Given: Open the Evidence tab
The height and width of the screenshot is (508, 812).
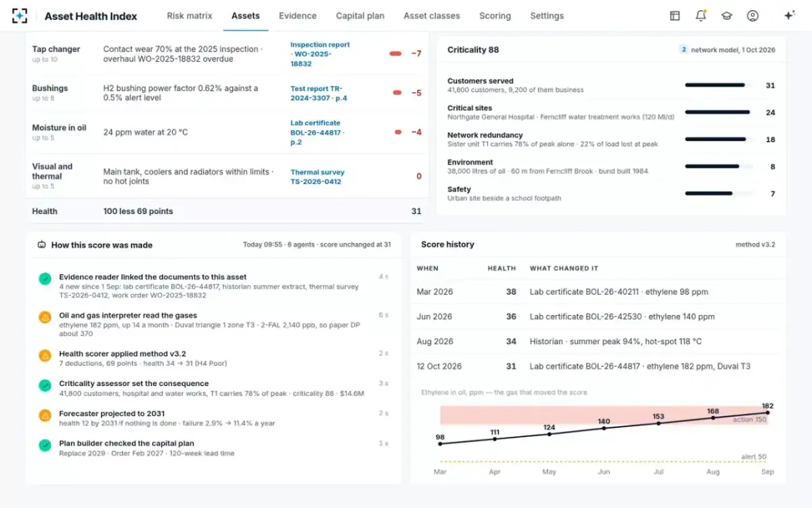Looking at the screenshot, I should (298, 16).
